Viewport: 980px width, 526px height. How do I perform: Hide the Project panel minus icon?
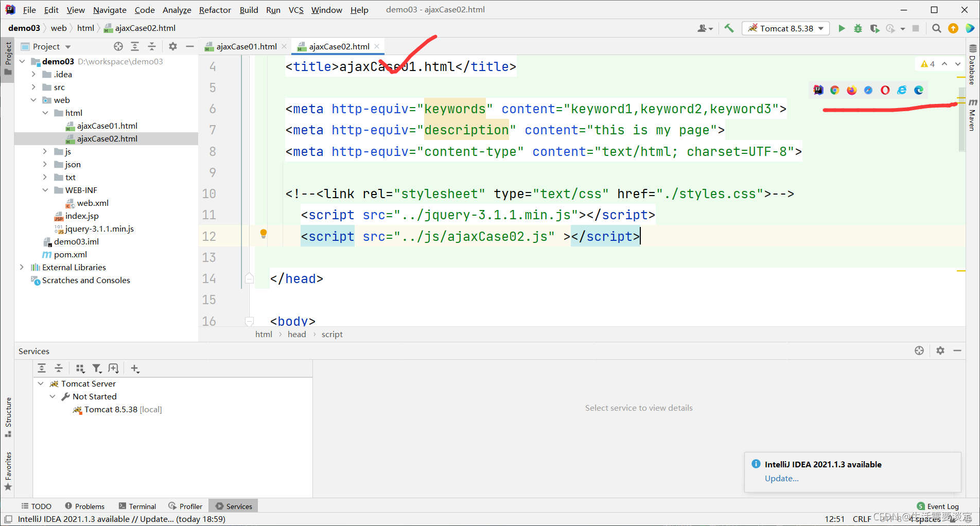pos(190,46)
